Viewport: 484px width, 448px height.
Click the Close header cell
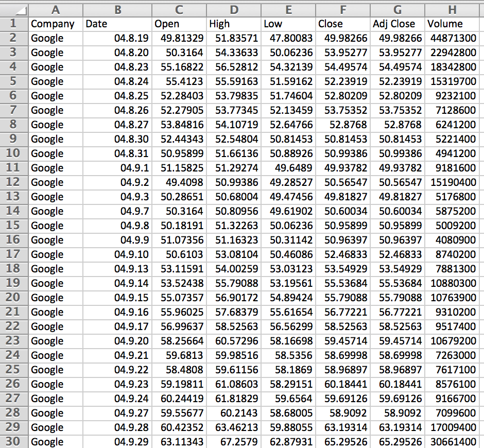click(x=343, y=24)
